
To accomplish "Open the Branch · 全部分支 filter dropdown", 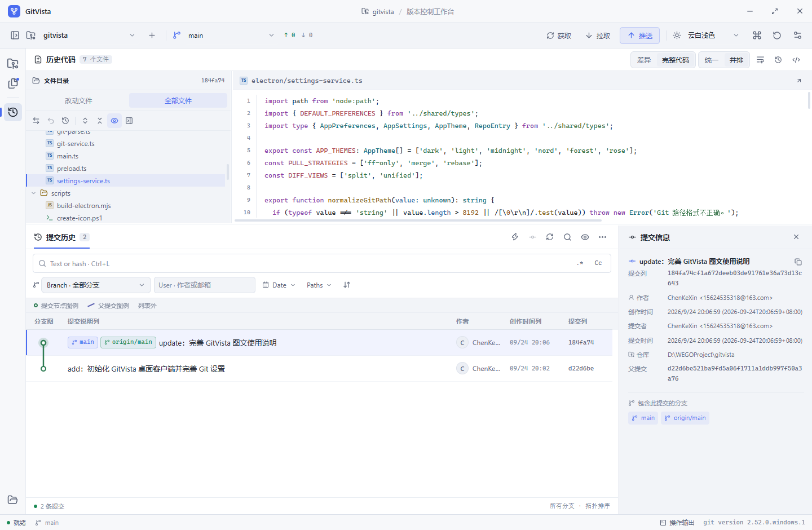I will point(96,285).
